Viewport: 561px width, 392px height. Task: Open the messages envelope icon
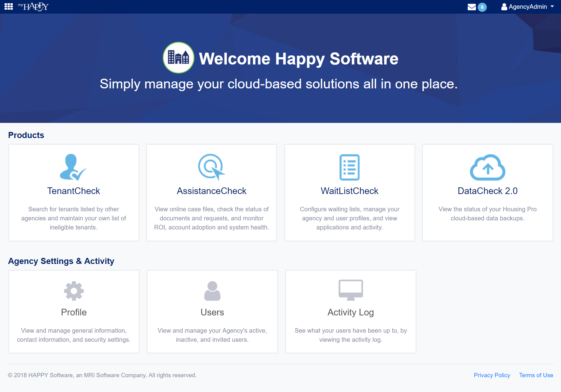472,7
